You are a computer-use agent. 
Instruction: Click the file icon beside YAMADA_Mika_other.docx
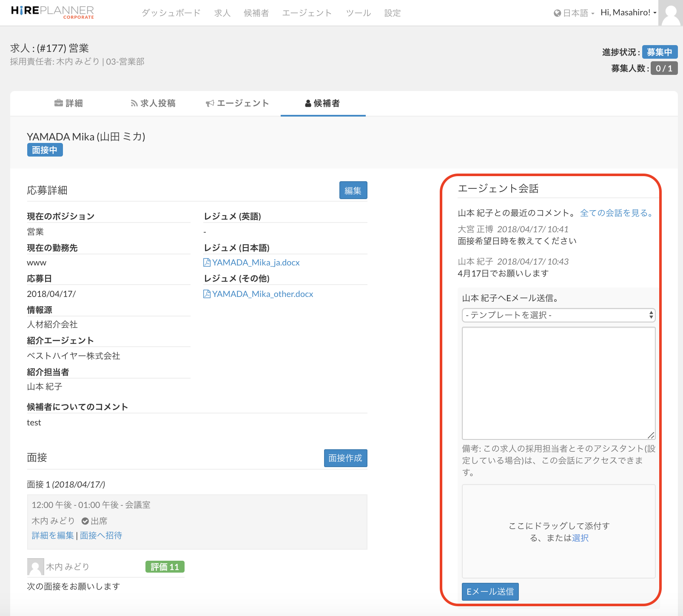207,294
